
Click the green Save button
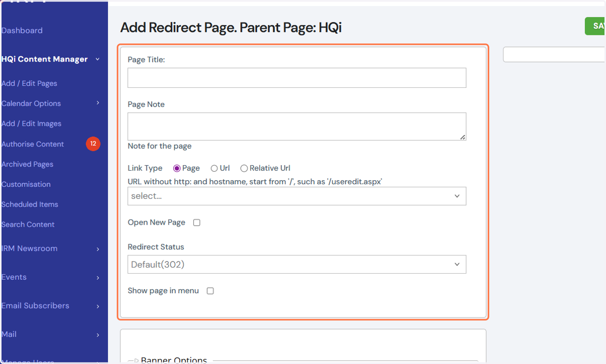(x=596, y=26)
